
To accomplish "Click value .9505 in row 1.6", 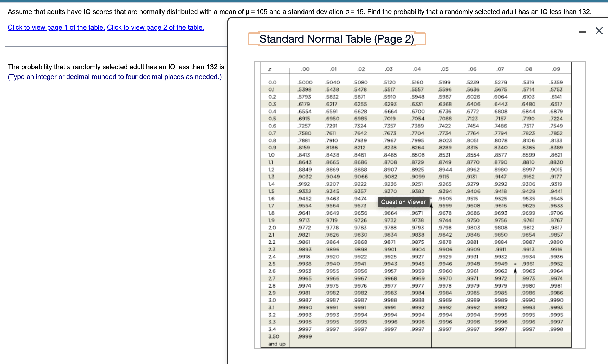I will pyautogui.click(x=445, y=199).
